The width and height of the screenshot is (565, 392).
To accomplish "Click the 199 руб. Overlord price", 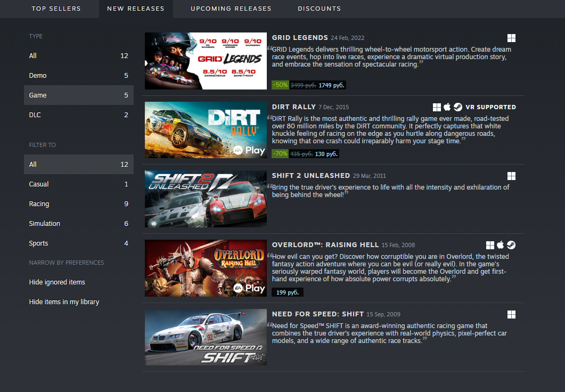I will pos(288,292).
